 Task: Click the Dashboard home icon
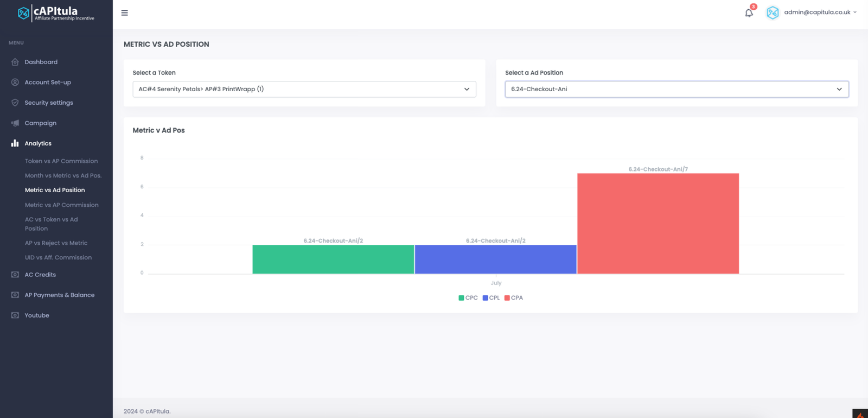[15, 62]
